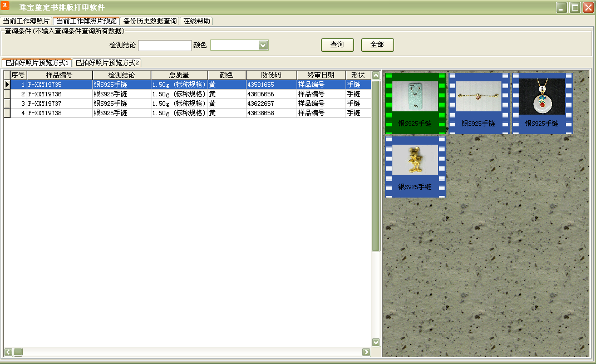The image size is (596, 364).
Task: Click the 总质量 column header
Action: (x=178, y=74)
